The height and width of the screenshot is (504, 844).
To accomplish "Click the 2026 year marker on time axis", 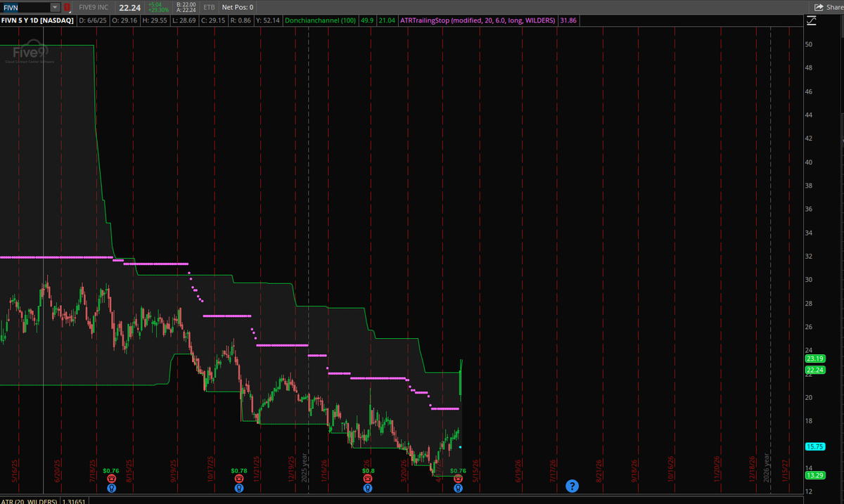I will tap(766, 467).
